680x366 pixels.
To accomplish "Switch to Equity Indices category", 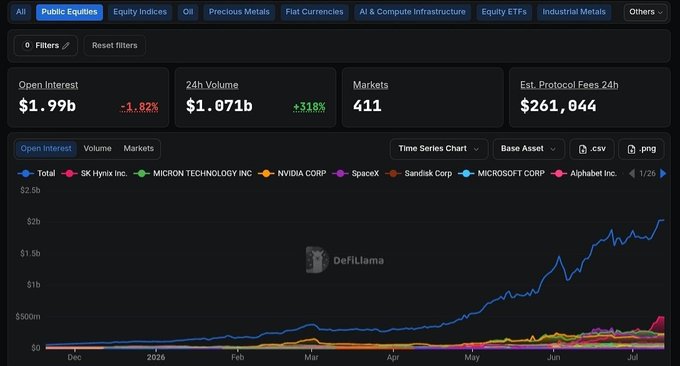I will coord(140,12).
